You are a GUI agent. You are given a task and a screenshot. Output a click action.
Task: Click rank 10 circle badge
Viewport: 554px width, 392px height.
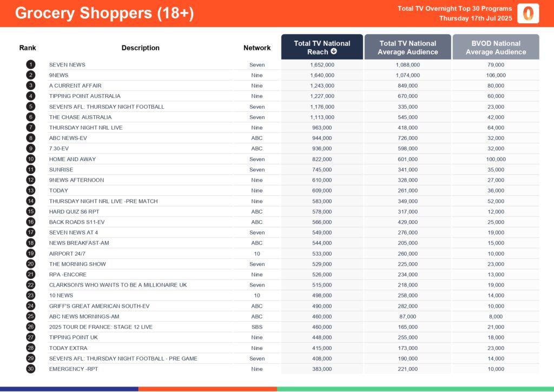pyautogui.click(x=30, y=159)
